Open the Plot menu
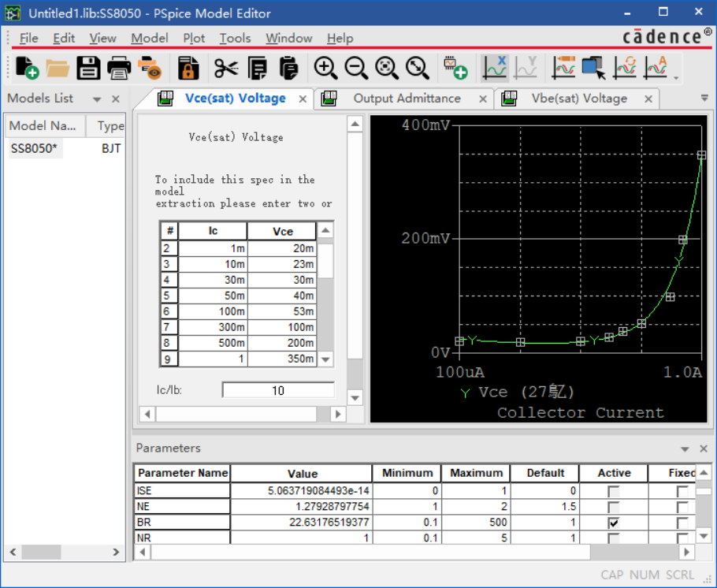 (x=194, y=38)
